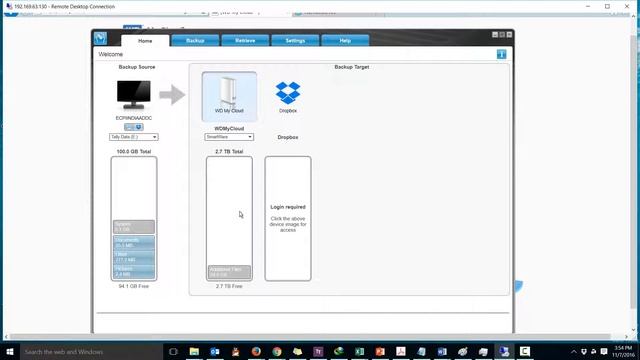The image size is (640, 360).
Task: Click the 'Login required' text in Dropbox gauge
Action: point(288,207)
